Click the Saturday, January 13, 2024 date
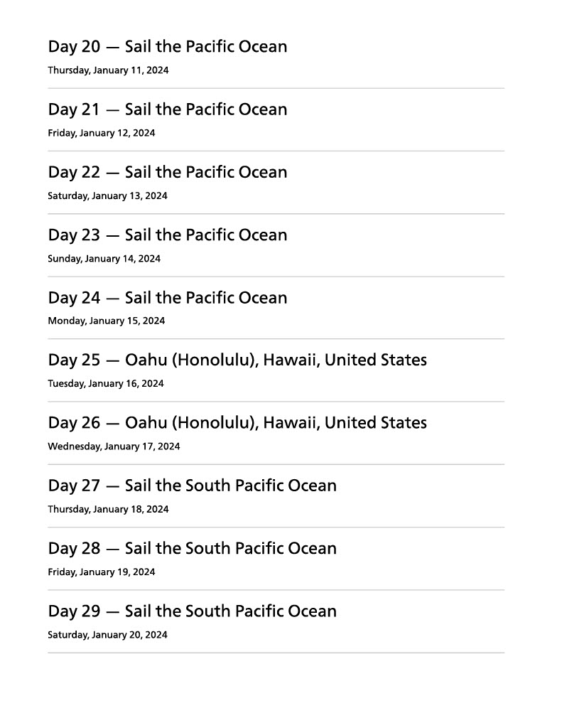562x728 pixels. (107, 196)
